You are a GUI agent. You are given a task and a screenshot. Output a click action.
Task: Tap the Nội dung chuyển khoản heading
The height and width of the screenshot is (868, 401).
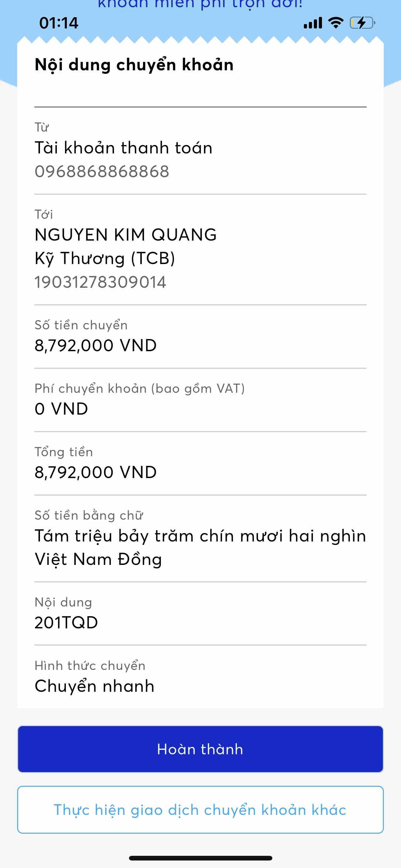tap(134, 64)
